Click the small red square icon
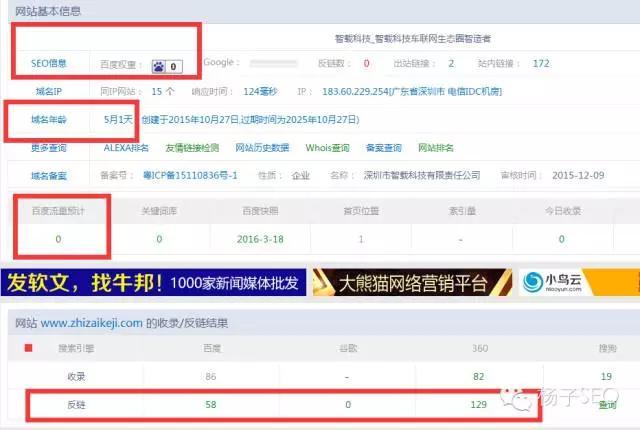640x430 pixels. tap(28, 349)
